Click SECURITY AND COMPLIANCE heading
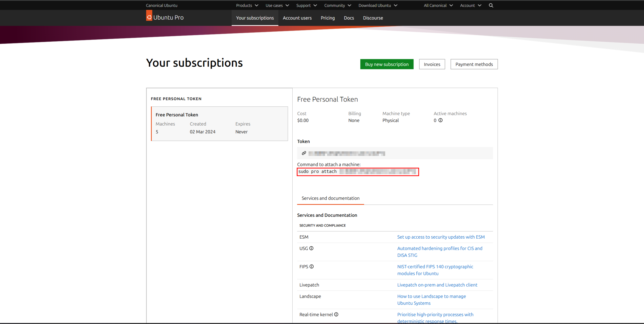The image size is (644, 324). (322, 225)
